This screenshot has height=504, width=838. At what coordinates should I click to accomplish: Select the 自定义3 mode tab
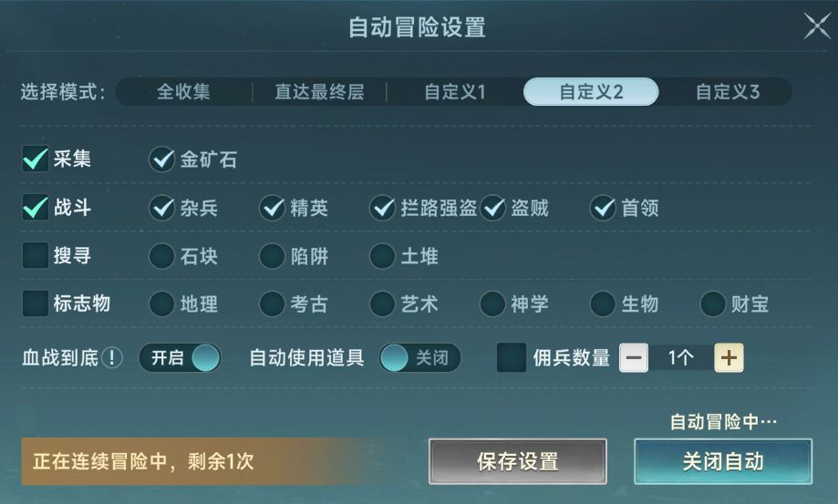pos(727,92)
